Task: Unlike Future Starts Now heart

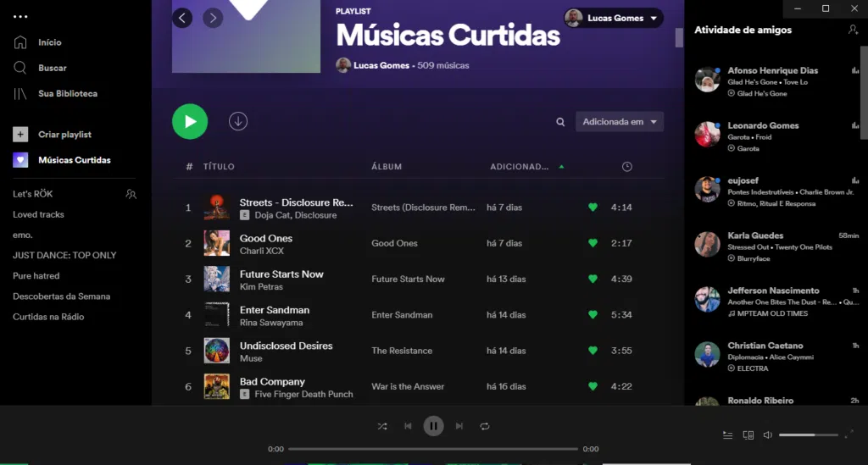Action: 593,280
